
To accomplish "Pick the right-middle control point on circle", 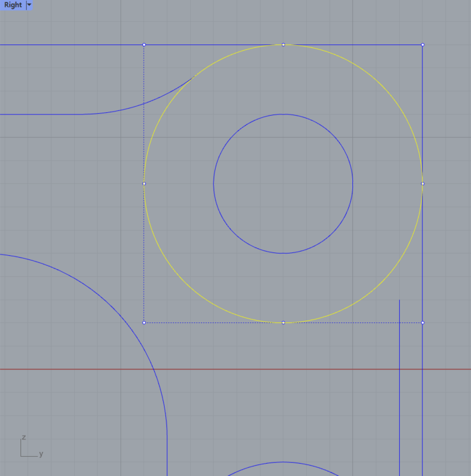I will (x=422, y=183).
